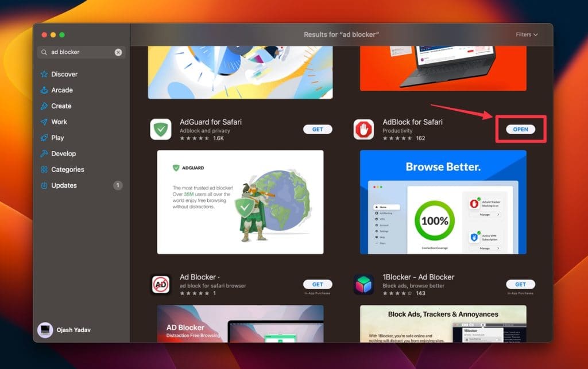Click the Arcade joystick icon
Viewport: 588px width, 369px height.
pyautogui.click(x=44, y=90)
